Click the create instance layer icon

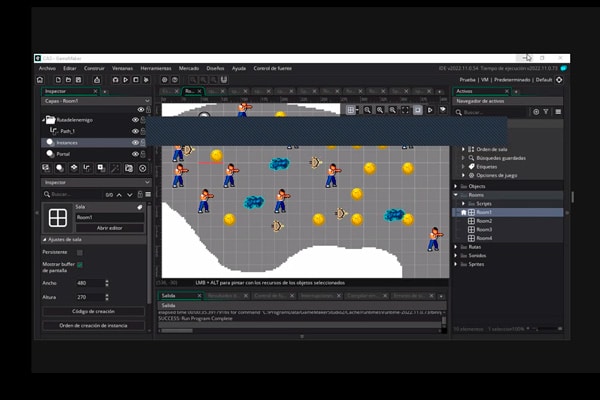[x=60, y=168]
